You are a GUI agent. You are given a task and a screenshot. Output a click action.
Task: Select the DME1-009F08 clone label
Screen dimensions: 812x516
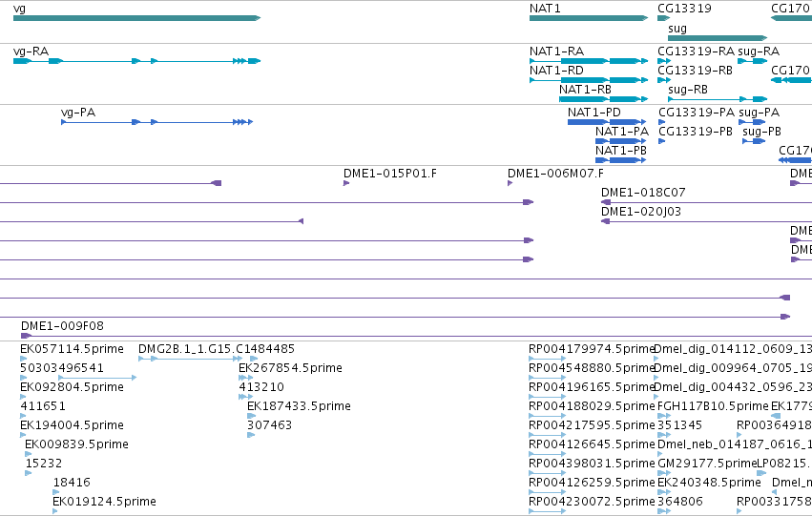click(62, 326)
